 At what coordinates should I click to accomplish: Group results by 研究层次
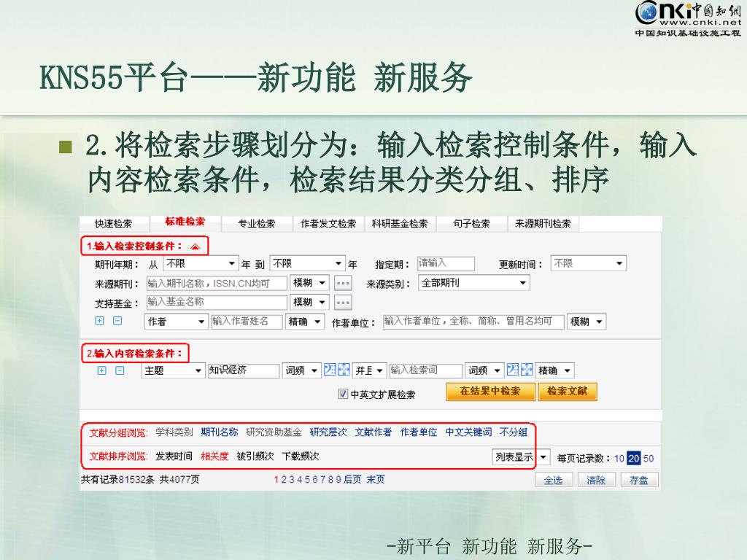pos(328,432)
